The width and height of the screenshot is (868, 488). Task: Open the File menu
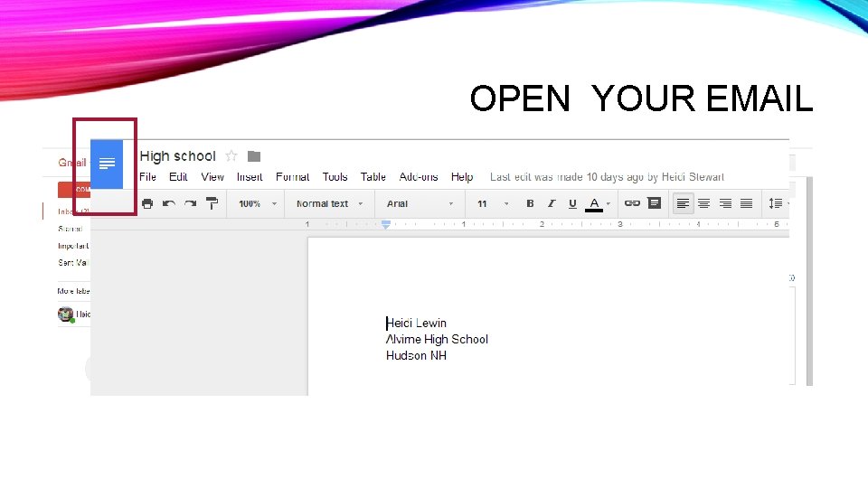(147, 177)
